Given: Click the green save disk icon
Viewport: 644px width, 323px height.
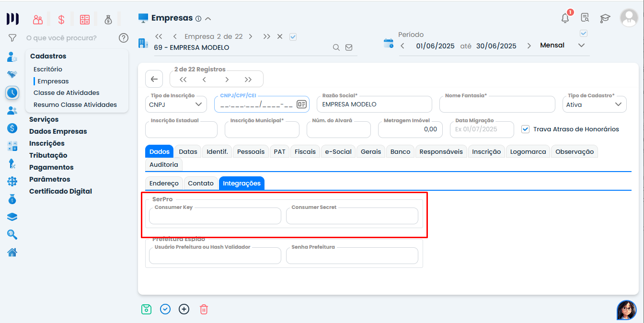Looking at the screenshot, I should point(146,309).
